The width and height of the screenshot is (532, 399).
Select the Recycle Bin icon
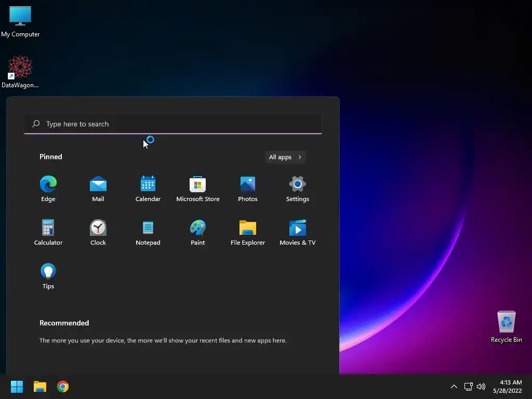pyautogui.click(x=506, y=326)
